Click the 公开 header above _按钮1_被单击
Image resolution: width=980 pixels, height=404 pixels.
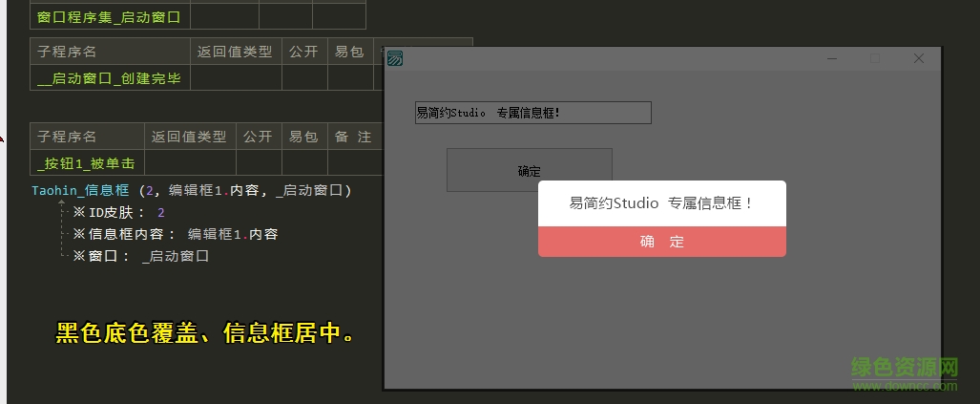click(259, 137)
